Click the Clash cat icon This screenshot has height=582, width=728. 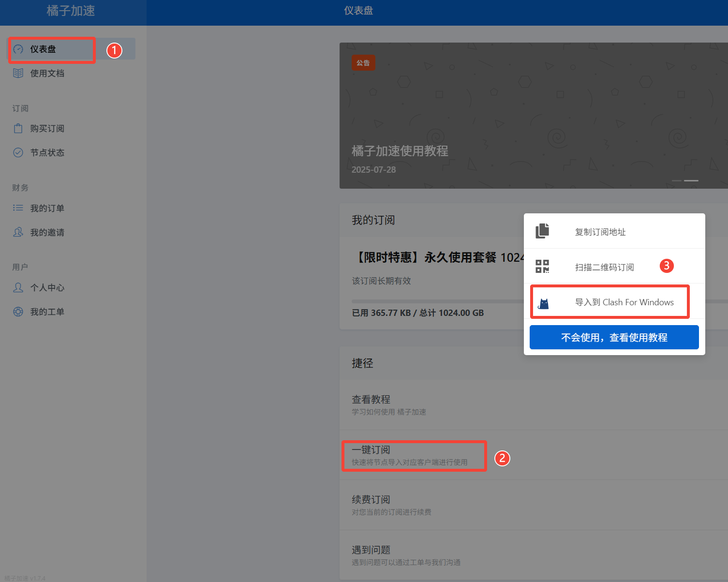tap(544, 303)
